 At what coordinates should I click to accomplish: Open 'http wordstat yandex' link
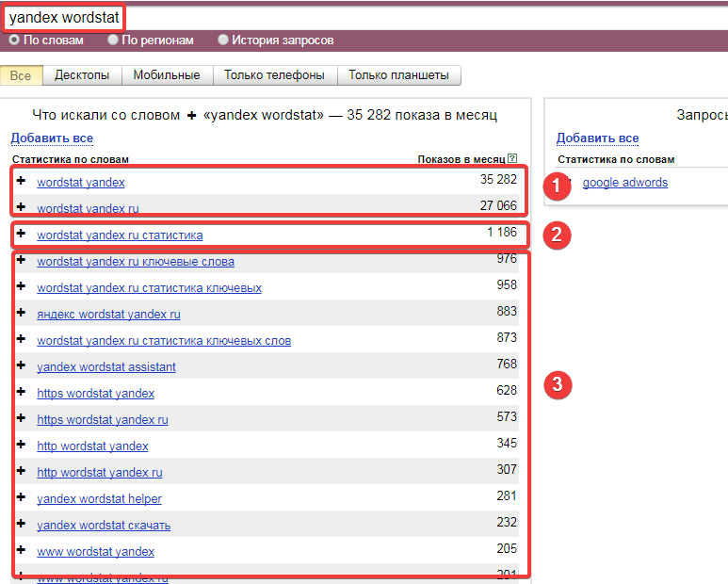pyautogui.click(x=92, y=446)
